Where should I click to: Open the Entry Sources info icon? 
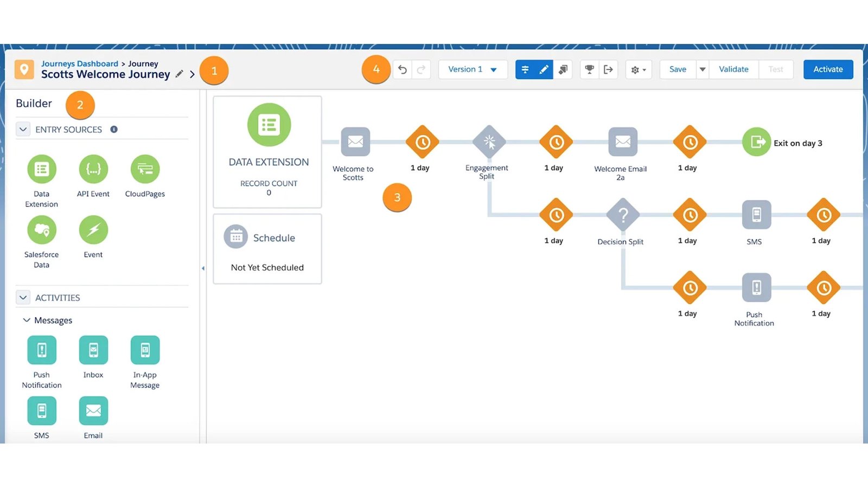click(114, 129)
